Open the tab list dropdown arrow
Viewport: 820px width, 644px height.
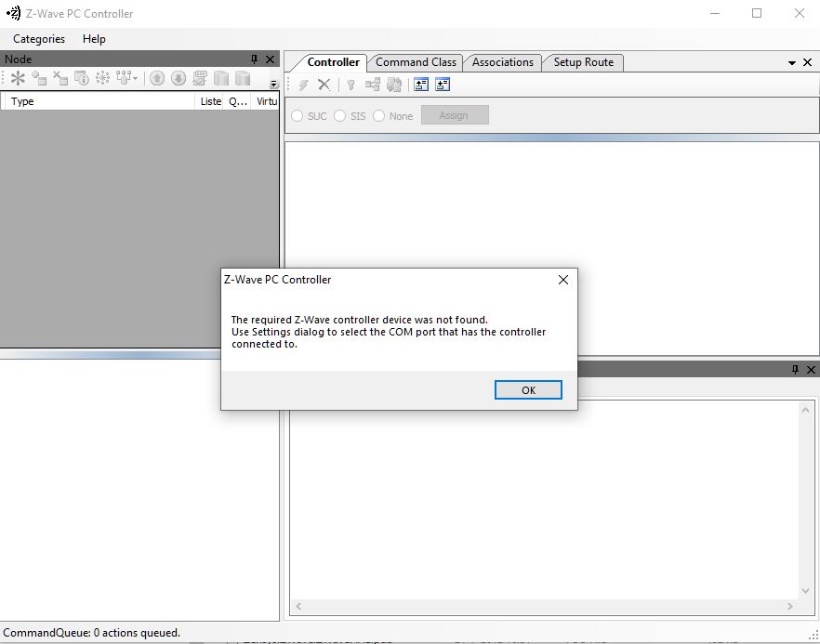pos(792,63)
